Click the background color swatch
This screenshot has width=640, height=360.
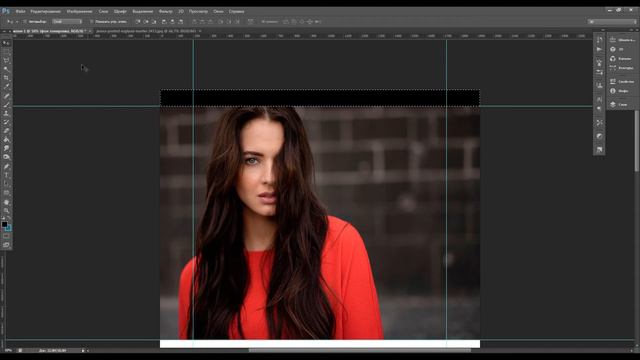(9, 228)
